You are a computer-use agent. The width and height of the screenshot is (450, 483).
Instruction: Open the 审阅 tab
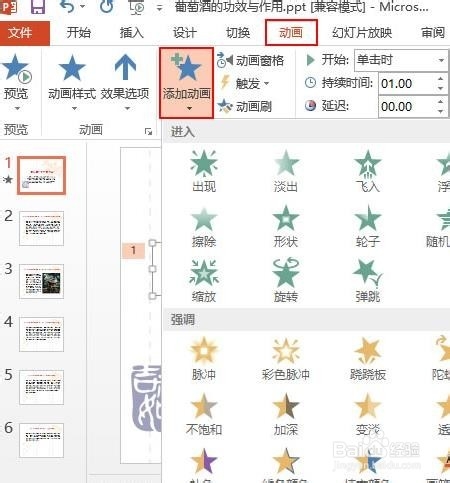[x=433, y=33]
